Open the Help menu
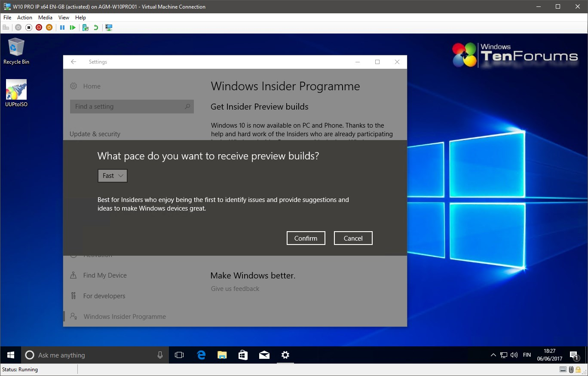Screen dimensions: 588x376 tap(80, 18)
